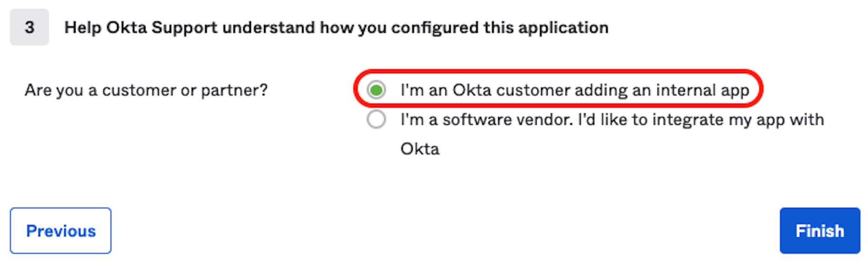This screenshot has width=868, height=265.
Task: Click the gray square showing number 3
Action: [x=29, y=27]
